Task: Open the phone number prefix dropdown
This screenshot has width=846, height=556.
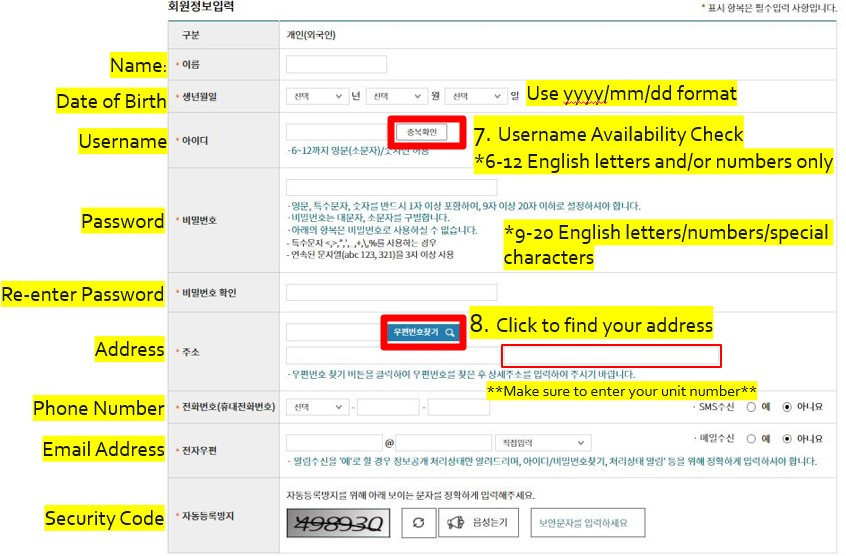Action: [316, 407]
